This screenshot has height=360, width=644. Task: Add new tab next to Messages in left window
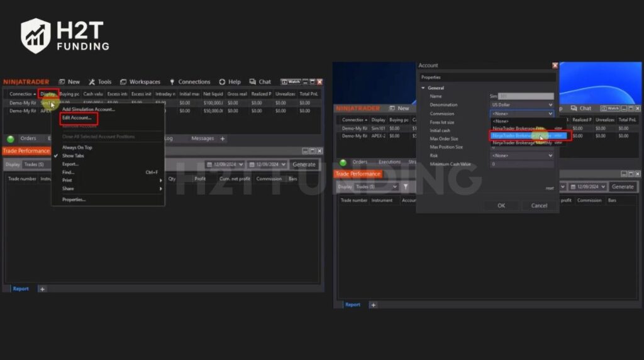coord(223,139)
